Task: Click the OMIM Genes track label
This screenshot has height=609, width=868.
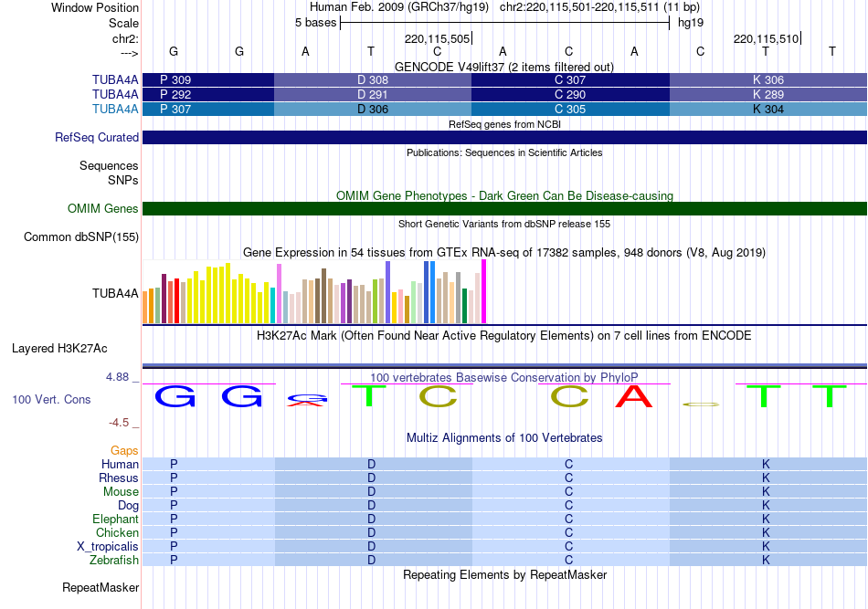Action: (x=102, y=208)
